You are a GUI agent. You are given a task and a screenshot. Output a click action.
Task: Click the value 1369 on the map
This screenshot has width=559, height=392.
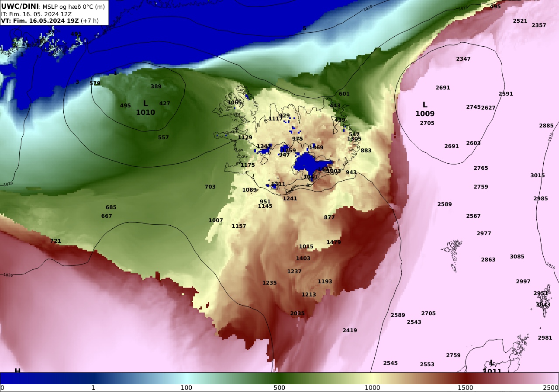pos(316,148)
